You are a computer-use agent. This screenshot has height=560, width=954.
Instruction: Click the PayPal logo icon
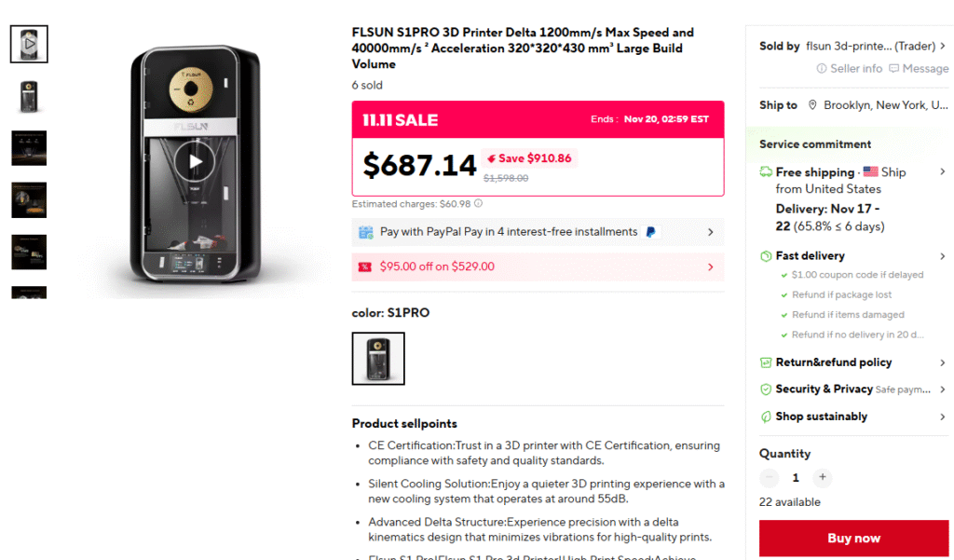650,232
